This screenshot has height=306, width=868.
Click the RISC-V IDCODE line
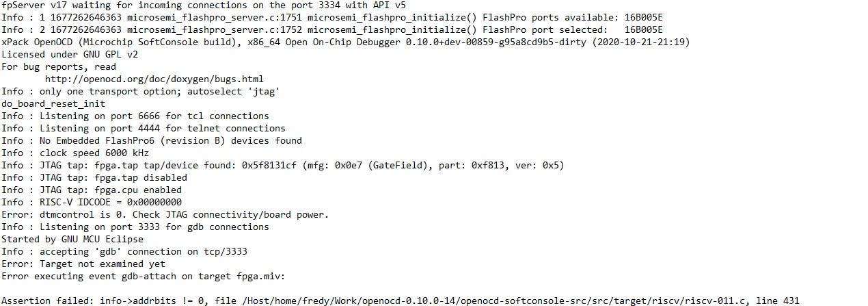coord(92,203)
